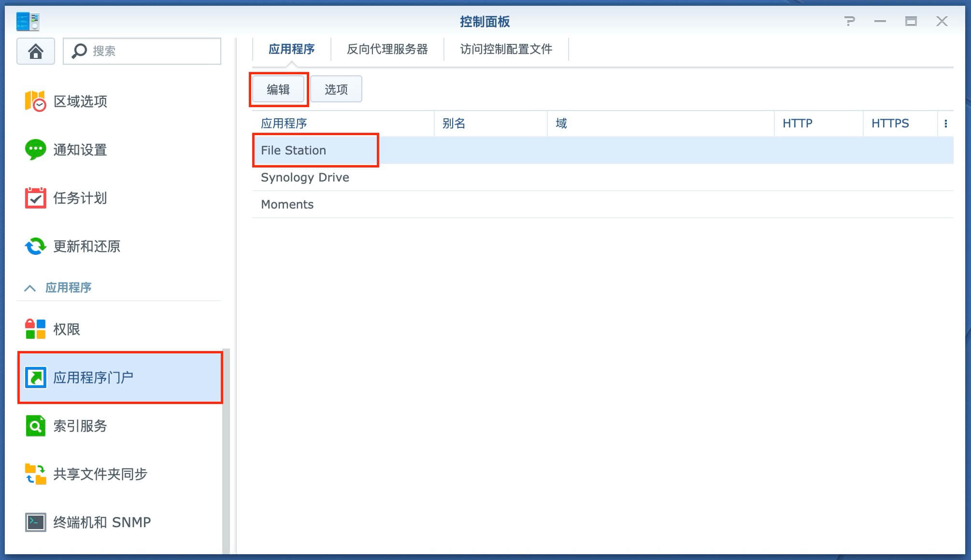Open Indexing Service (索引服务) icon
Screen dimensions: 971x560
point(35,426)
